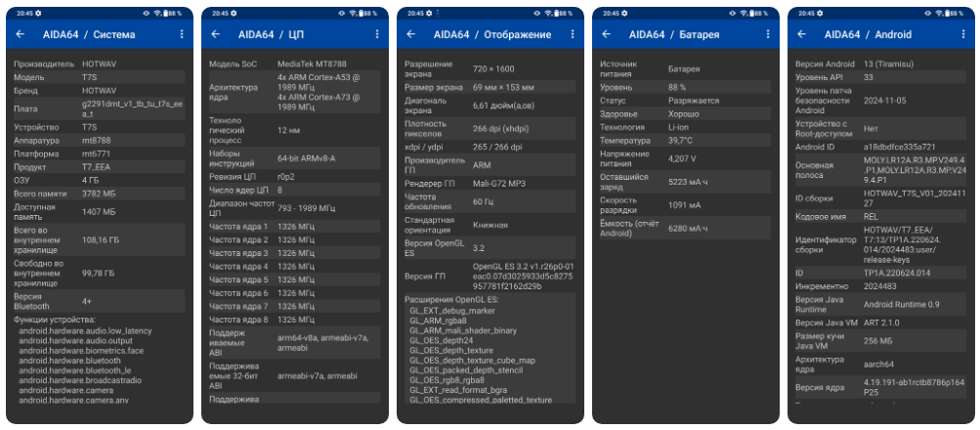Select the security patch 2024-11-05 row
This screenshot has width=980, height=430.
[880, 100]
